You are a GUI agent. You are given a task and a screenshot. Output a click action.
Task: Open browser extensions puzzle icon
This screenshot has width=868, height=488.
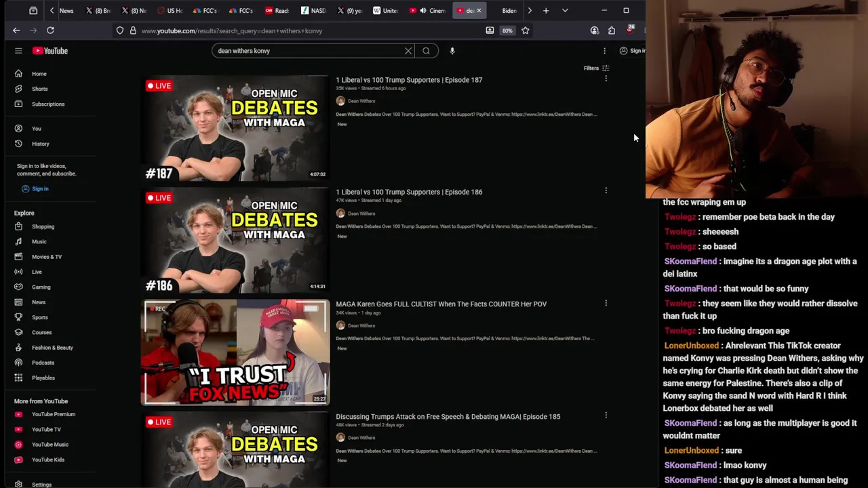point(612,30)
